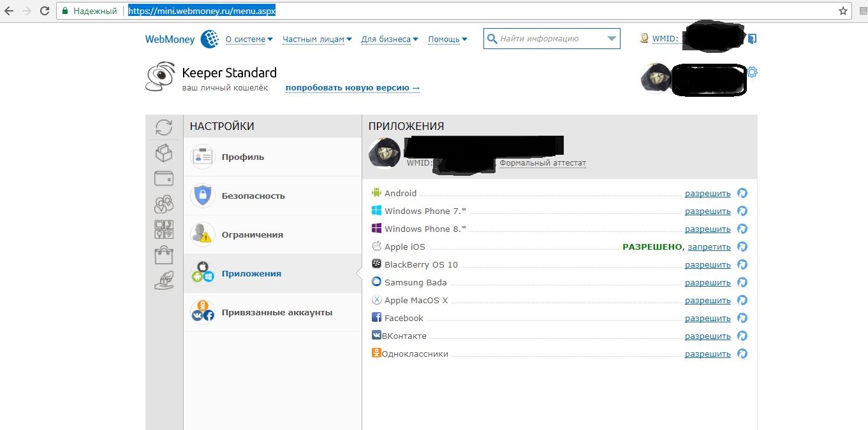Click the help icon on Android row
Viewport: 868px width, 430px height.
click(742, 193)
